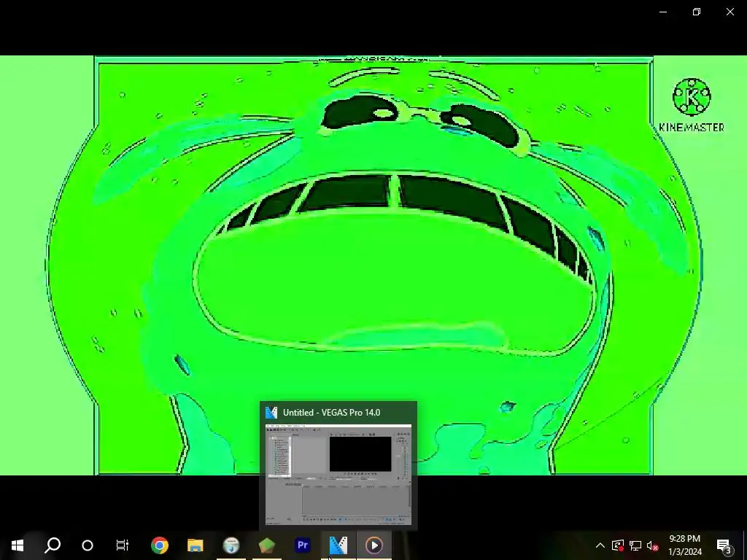
Task: Open Cortana circle on taskbar
Action: tap(88, 545)
